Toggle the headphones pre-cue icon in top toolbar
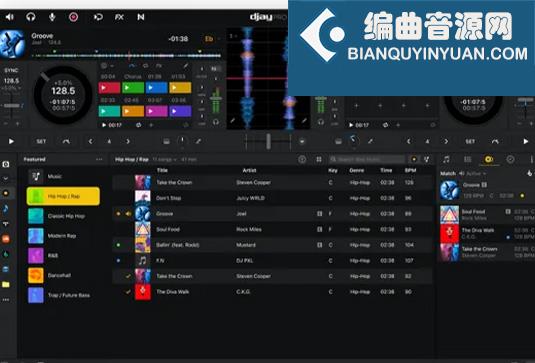 tap(31, 17)
